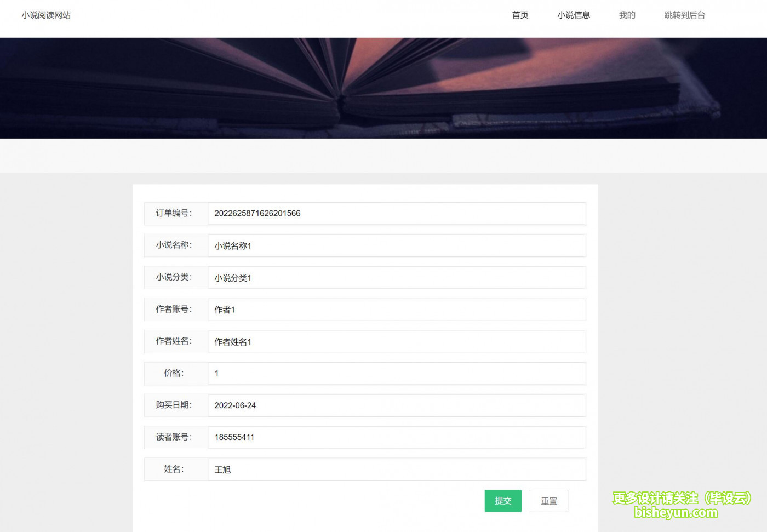The width and height of the screenshot is (767, 532).
Task: Focus the 姓名 input field with 王旭
Action: (x=397, y=470)
